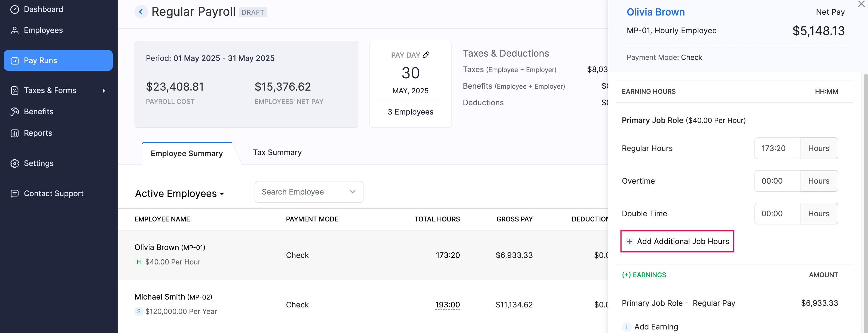Click the Overtime hours input field
This screenshot has height=333, width=868.
pyautogui.click(x=777, y=181)
